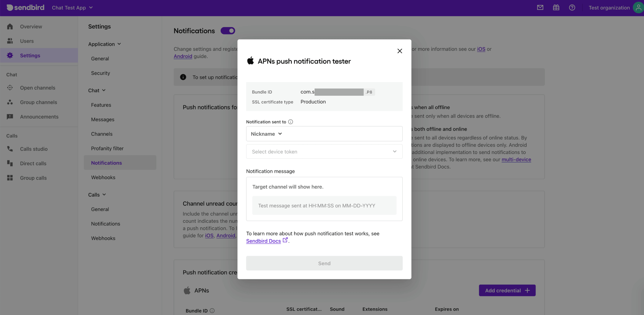Image resolution: width=644 pixels, height=315 pixels.
Task: Close the APNs push notification tester
Action: click(400, 51)
